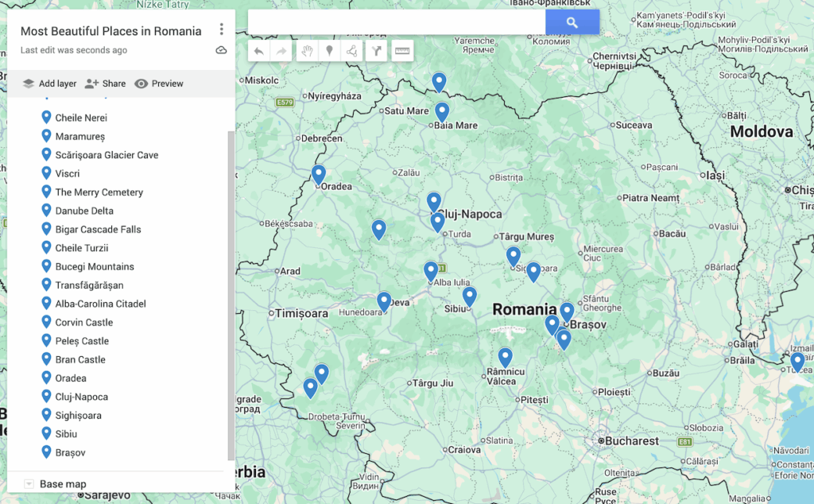Click the map pin at Tulcea
814x504 pixels.
click(797, 362)
